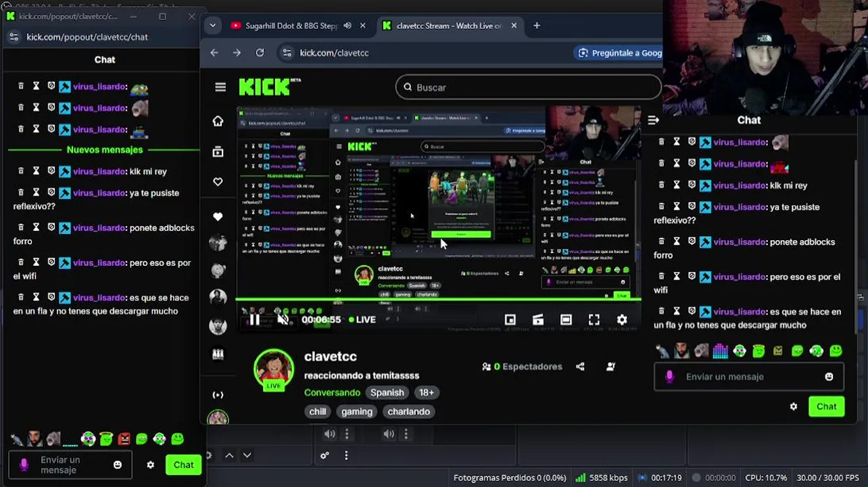Screen dimensions: 868x487
Task: Enable mini player mode
Action: pyautogui.click(x=510, y=320)
